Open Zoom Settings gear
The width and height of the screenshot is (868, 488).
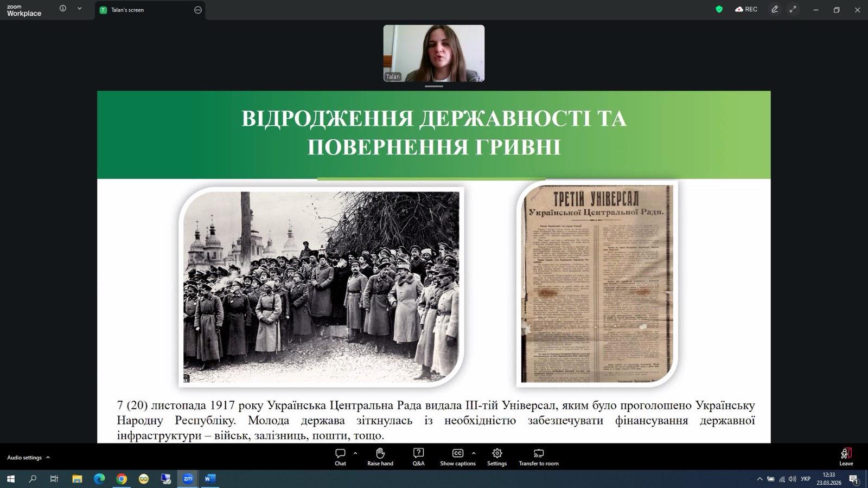point(496,457)
